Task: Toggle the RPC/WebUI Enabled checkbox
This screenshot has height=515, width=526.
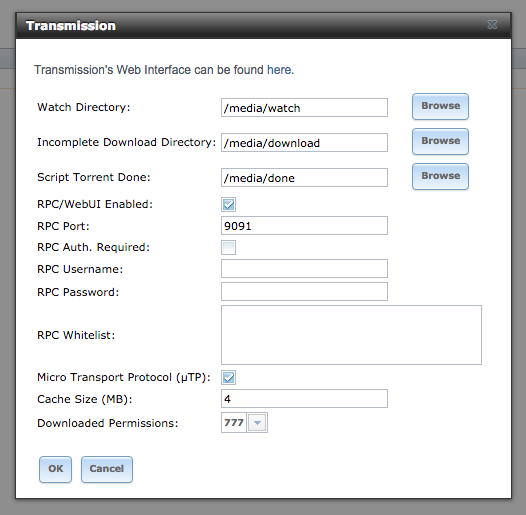Action: (228, 204)
